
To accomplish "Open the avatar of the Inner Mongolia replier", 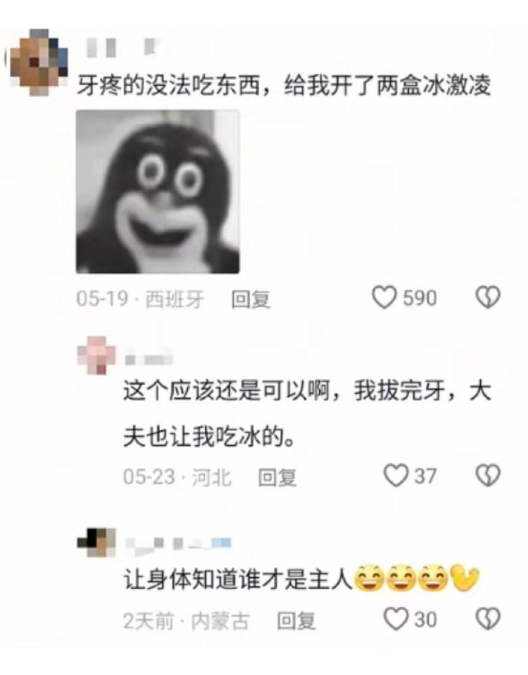I will (x=97, y=542).
